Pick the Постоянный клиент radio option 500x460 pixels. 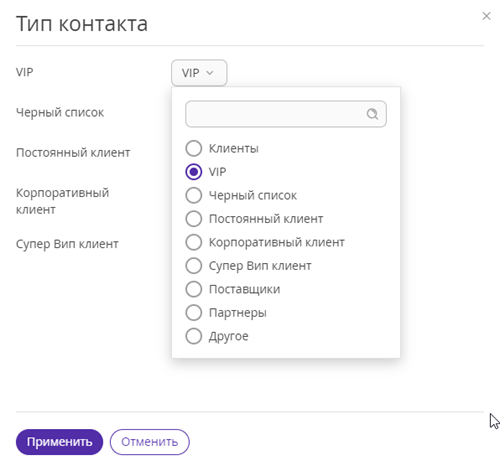pos(194,219)
